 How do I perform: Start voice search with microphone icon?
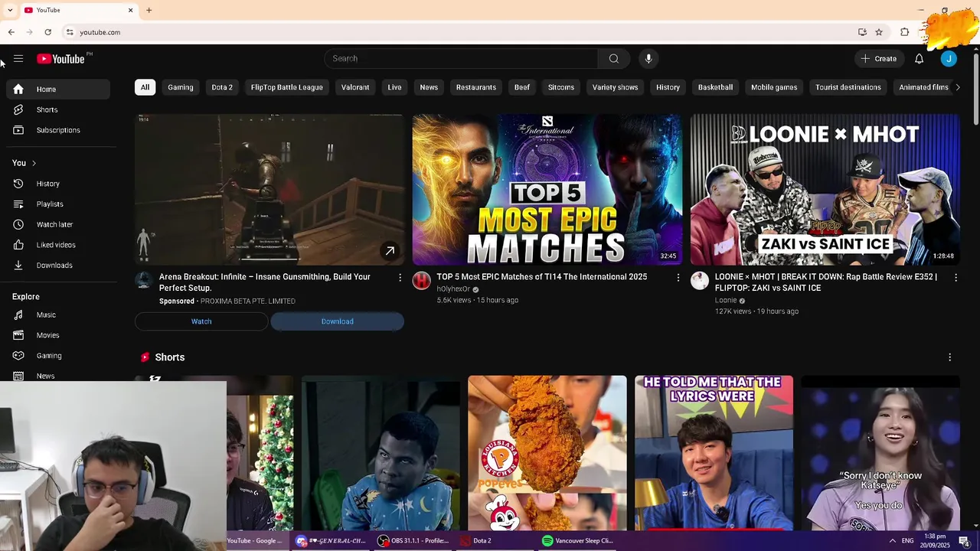click(648, 59)
